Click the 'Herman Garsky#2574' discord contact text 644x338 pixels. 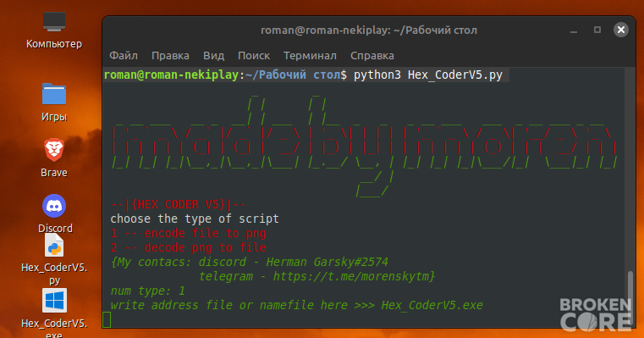[327, 262]
